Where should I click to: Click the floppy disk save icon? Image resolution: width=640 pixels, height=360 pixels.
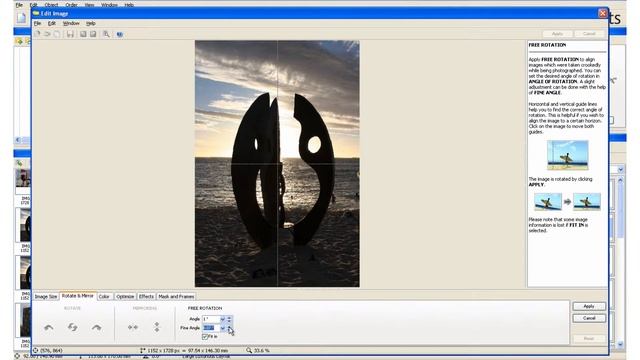[x=70, y=34]
